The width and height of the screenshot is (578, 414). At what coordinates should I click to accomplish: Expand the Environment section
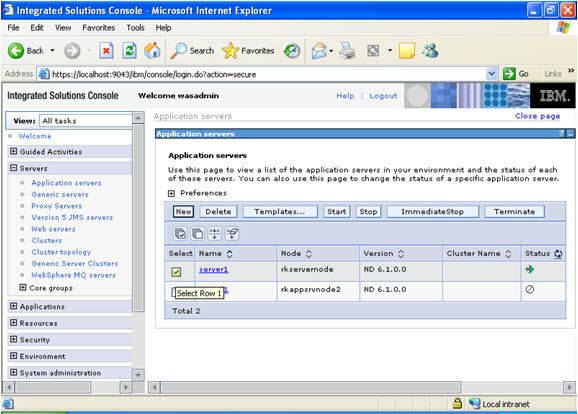click(14, 356)
